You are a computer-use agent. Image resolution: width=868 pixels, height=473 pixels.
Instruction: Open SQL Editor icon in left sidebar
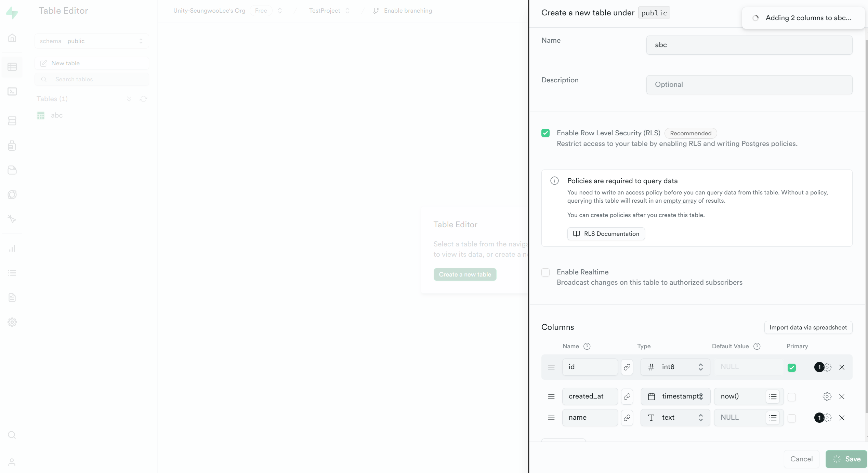tap(12, 92)
